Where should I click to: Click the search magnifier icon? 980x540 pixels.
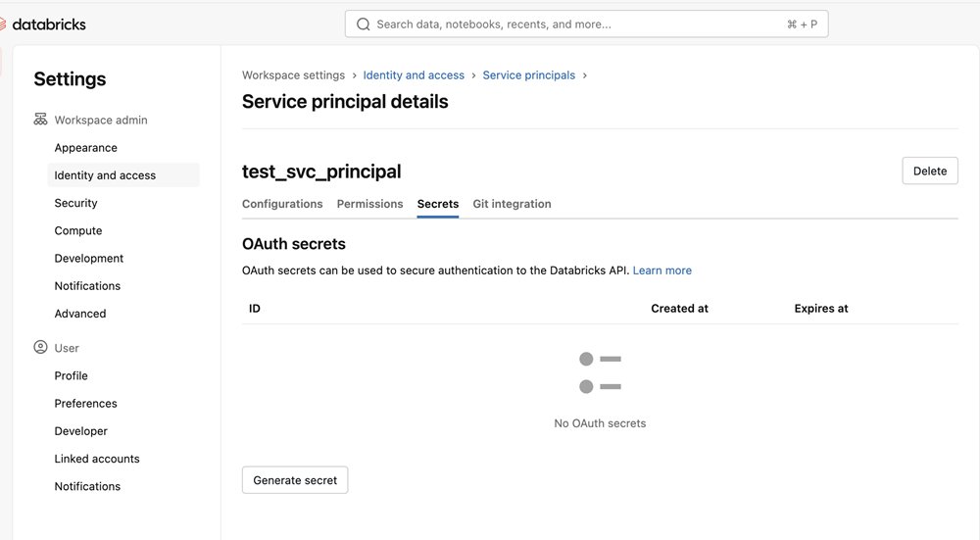(x=364, y=25)
